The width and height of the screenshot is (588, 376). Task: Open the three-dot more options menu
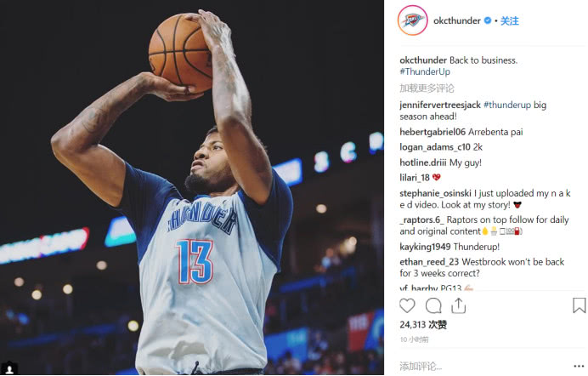579,367
